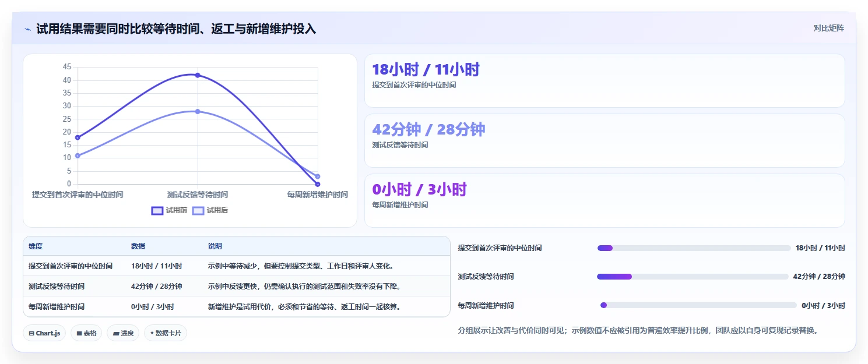
Task: Click the progress row label 每周新增维护时间
Action: click(x=486, y=305)
